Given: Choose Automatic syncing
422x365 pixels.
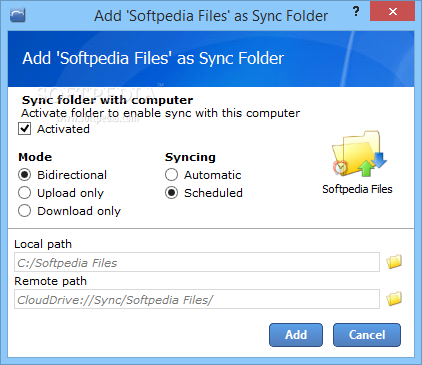Looking at the screenshot, I should pyautogui.click(x=171, y=175).
